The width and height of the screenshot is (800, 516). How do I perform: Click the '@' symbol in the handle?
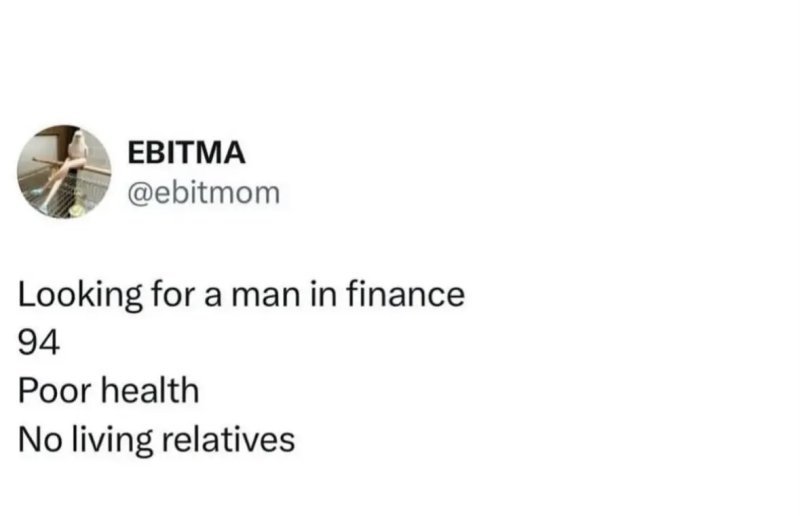point(140,194)
